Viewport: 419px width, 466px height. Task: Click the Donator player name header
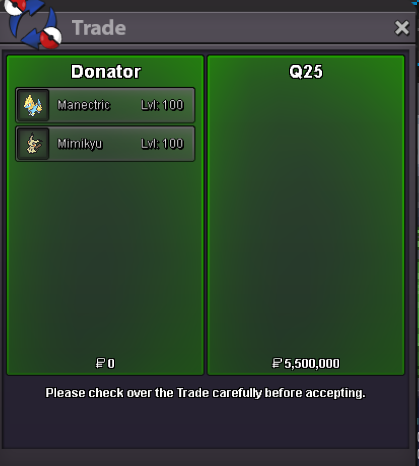tap(106, 72)
